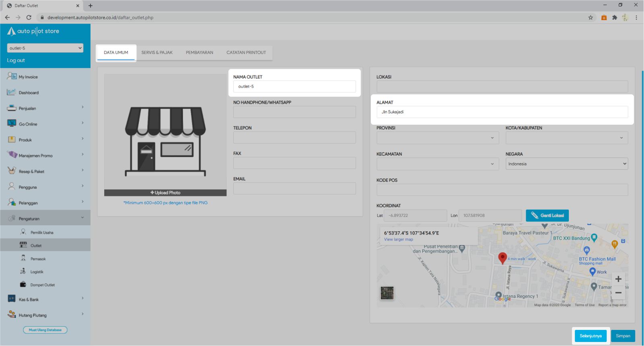Switch to the Servis & Pajak tab
Screen dimensions: 644x346
point(157,53)
